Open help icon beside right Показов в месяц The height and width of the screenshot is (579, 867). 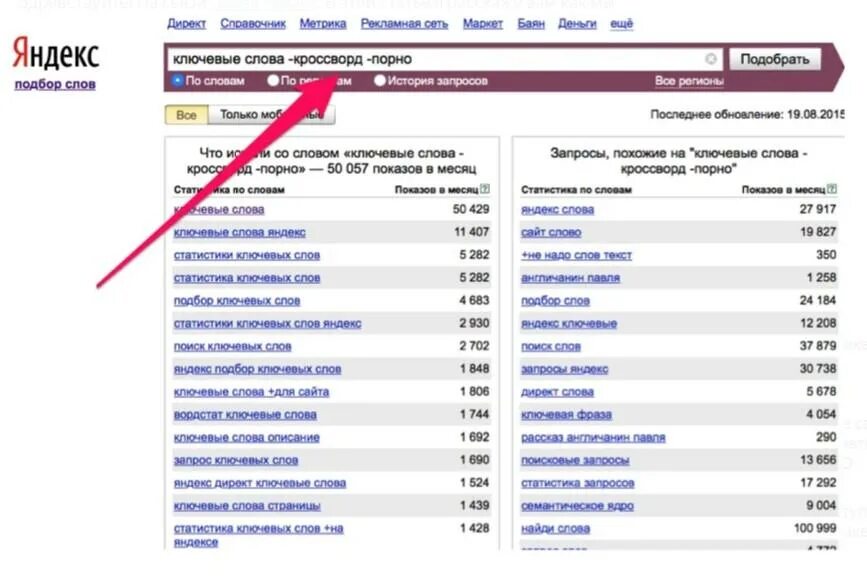[x=832, y=189]
